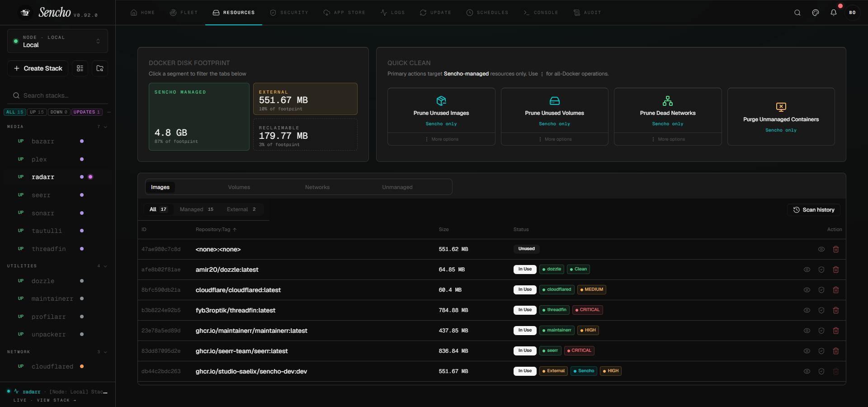
Task: Inspect <none>:<none> image via eye icon
Action: tap(821, 249)
